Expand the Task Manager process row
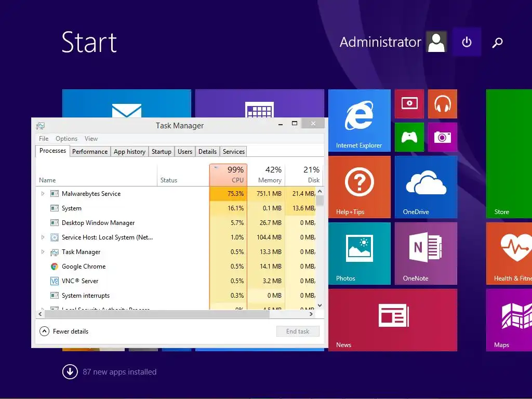The image size is (532, 399). coord(43,252)
